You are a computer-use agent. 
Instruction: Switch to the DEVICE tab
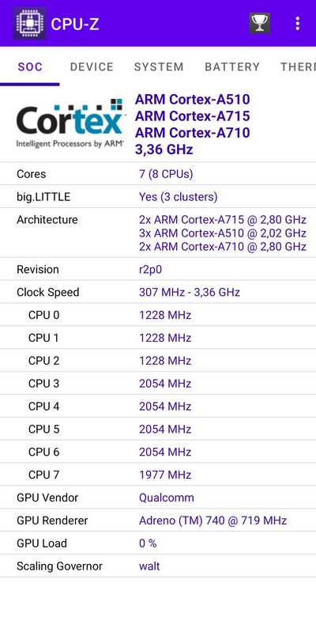[92, 67]
